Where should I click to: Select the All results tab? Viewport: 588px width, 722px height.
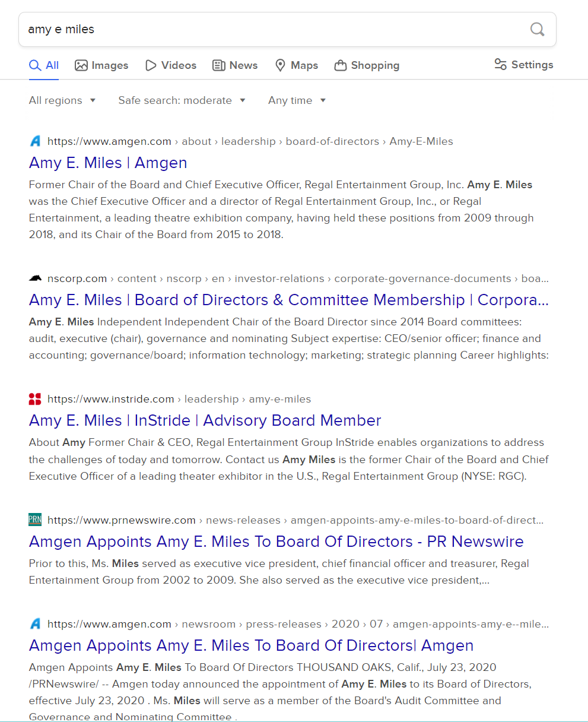click(44, 65)
